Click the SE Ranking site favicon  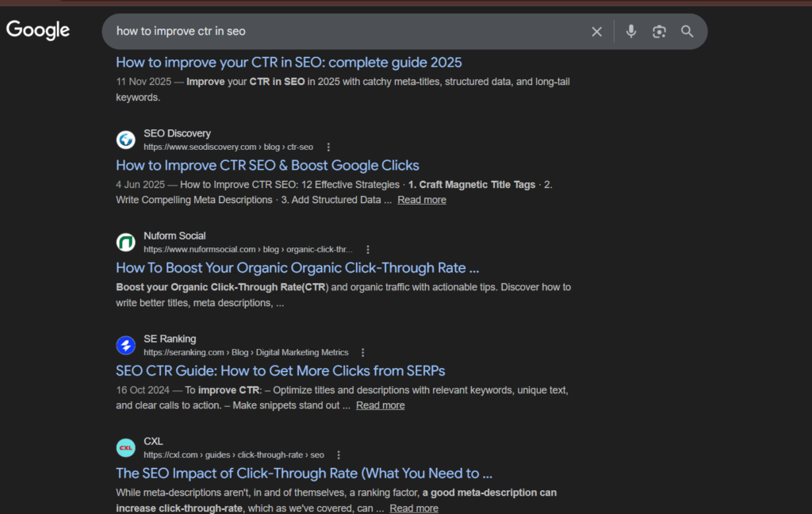(x=125, y=345)
